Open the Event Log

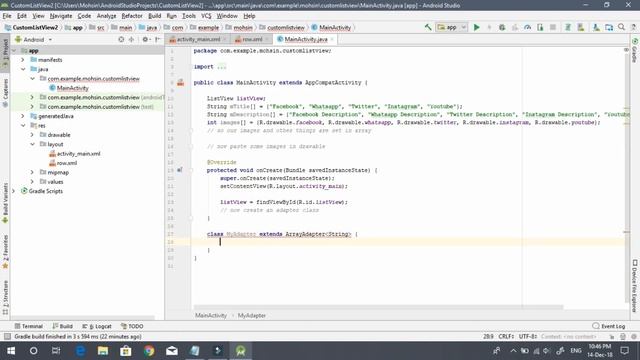(x=609, y=326)
